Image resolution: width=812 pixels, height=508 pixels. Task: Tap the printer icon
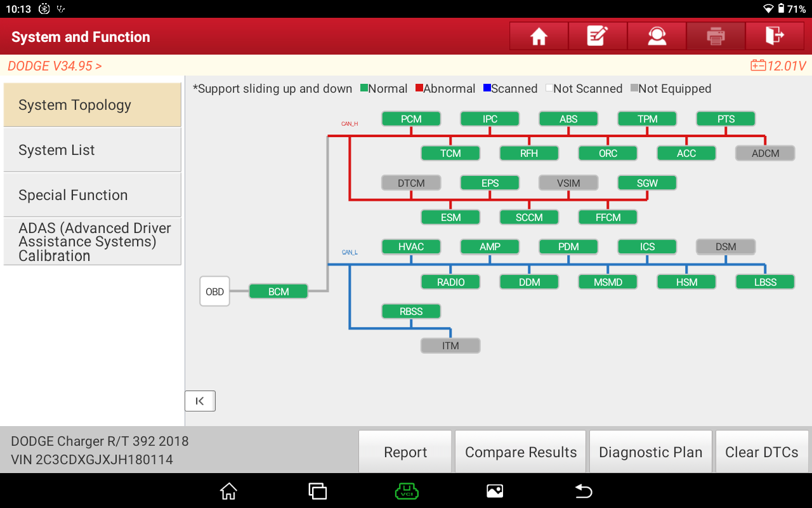click(716, 37)
